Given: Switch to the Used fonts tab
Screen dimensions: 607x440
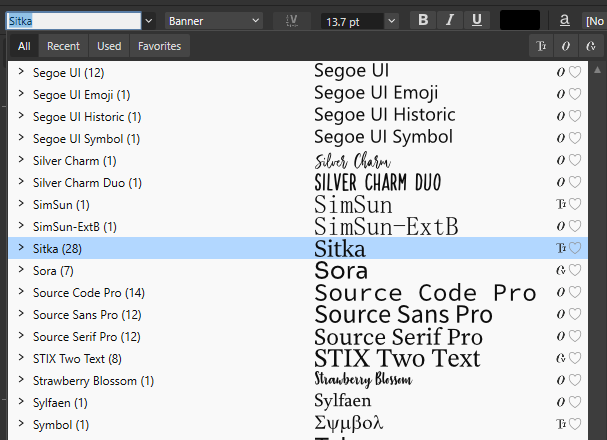Looking at the screenshot, I should [109, 46].
